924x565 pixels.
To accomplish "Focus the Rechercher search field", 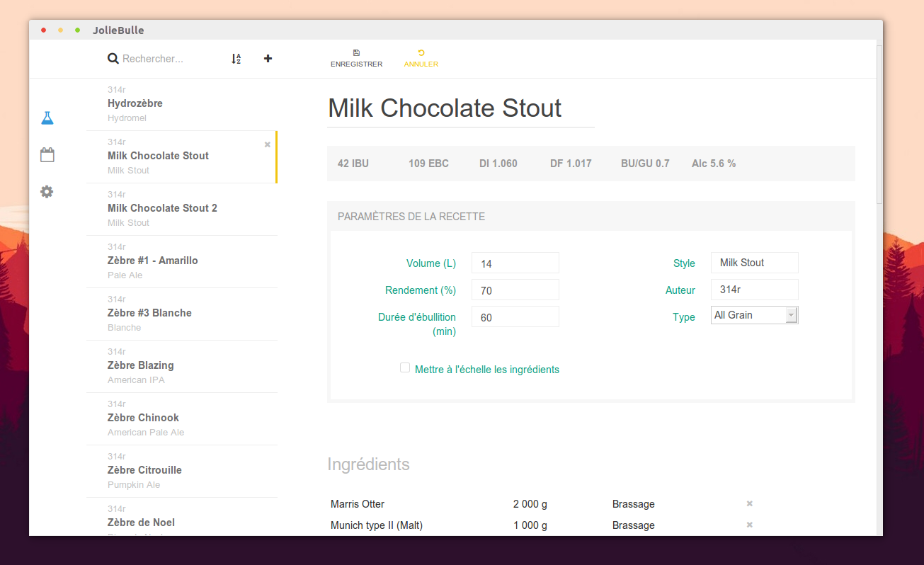I will (170, 59).
